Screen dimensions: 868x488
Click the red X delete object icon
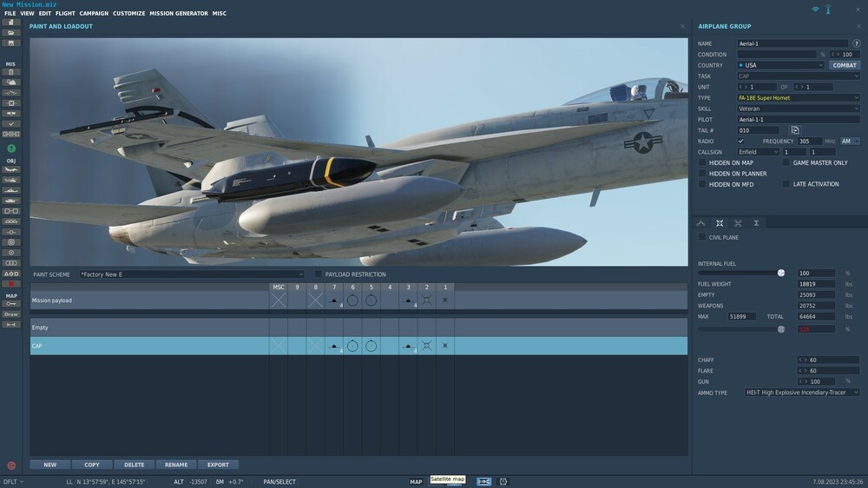[x=10, y=284]
